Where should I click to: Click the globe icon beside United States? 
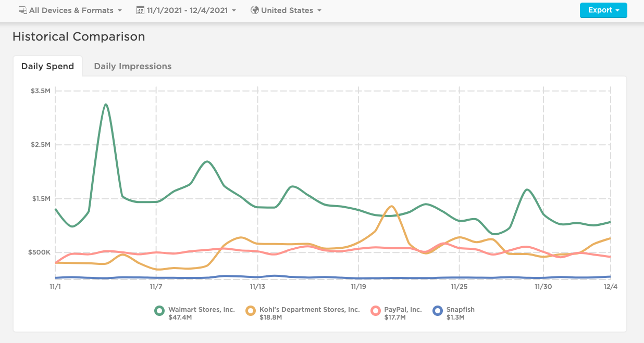pos(254,10)
